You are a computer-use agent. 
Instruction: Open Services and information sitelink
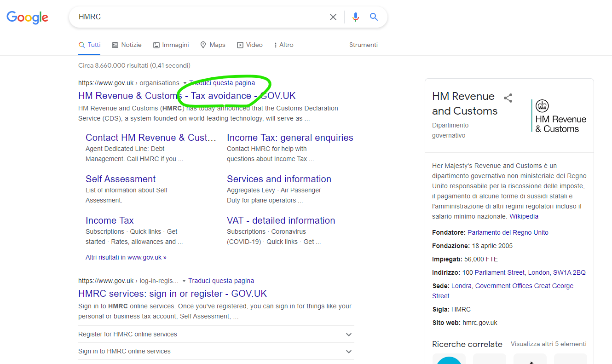(279, 179)
